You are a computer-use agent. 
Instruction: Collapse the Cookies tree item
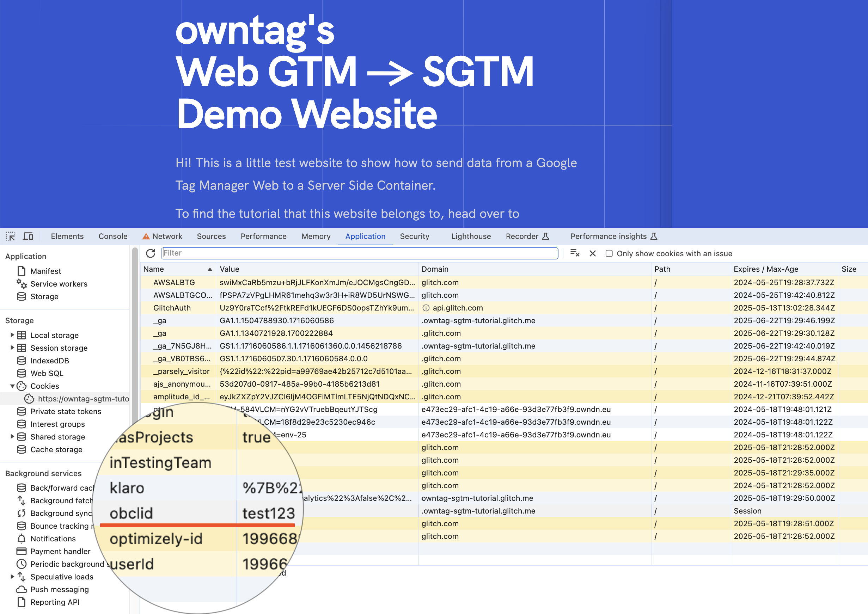click(12, 386)
